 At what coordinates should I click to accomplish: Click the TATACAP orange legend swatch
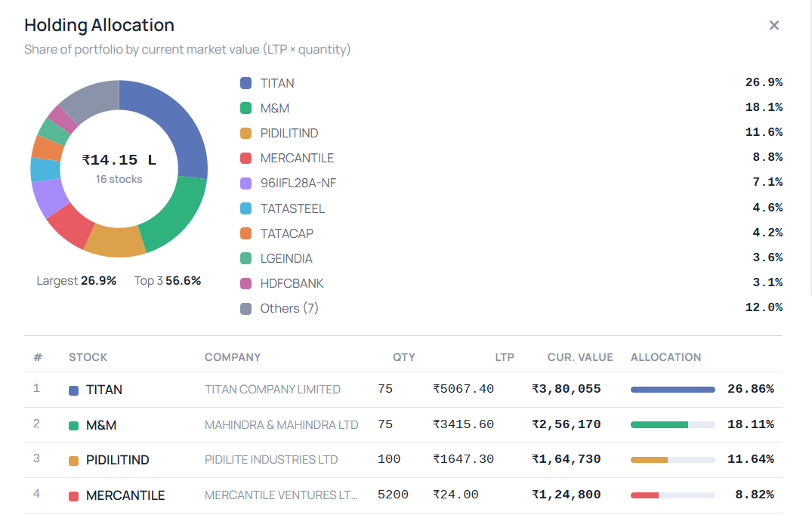point(246,233)
